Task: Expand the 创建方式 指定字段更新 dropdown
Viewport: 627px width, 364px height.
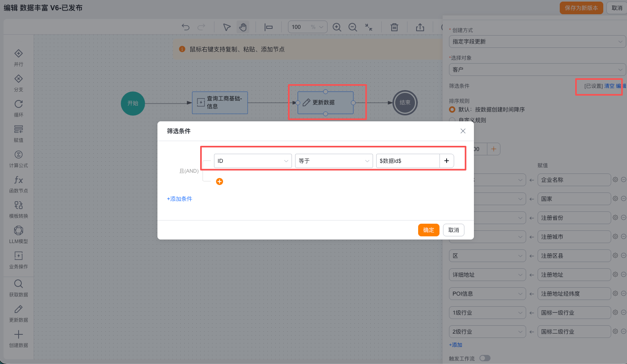Action: tap(537, 41)
